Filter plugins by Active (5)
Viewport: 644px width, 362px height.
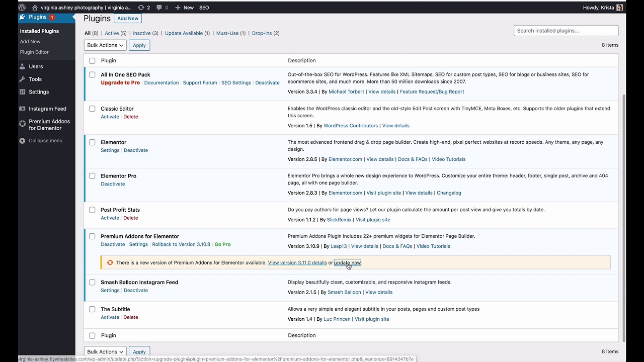[x=116, y=33]
